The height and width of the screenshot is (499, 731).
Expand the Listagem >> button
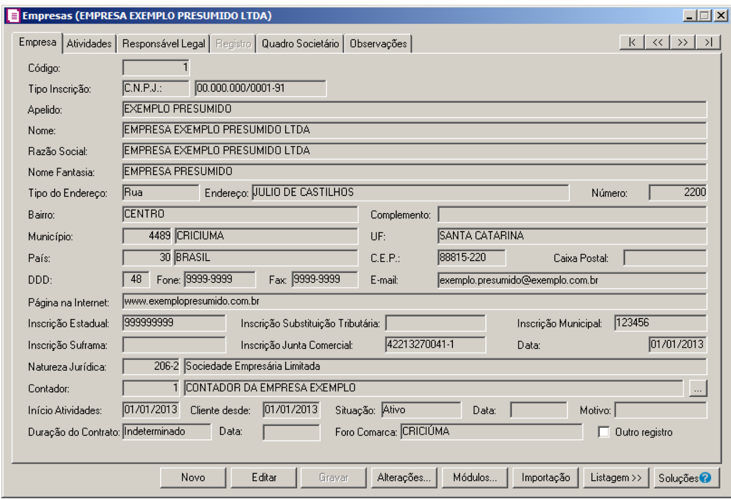point(617,478)
